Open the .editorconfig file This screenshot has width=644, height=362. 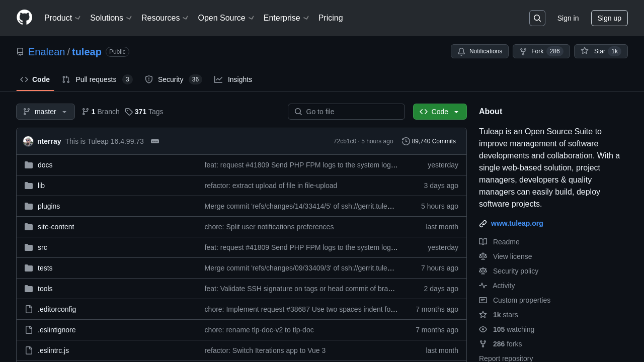pos(57,309)
